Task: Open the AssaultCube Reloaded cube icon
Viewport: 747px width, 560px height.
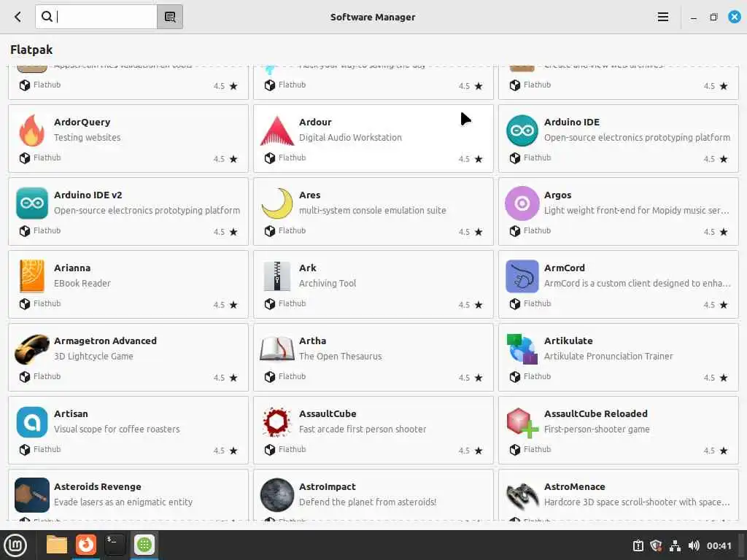Action: 522,422
